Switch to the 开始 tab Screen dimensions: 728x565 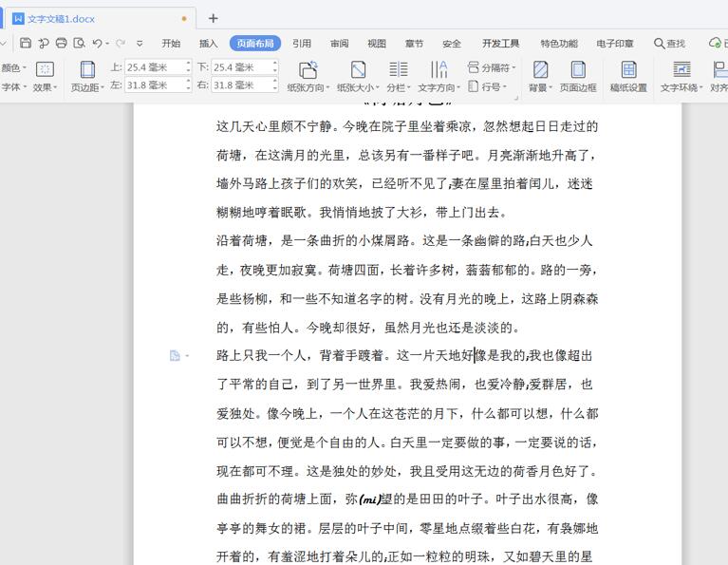point(171,44)
